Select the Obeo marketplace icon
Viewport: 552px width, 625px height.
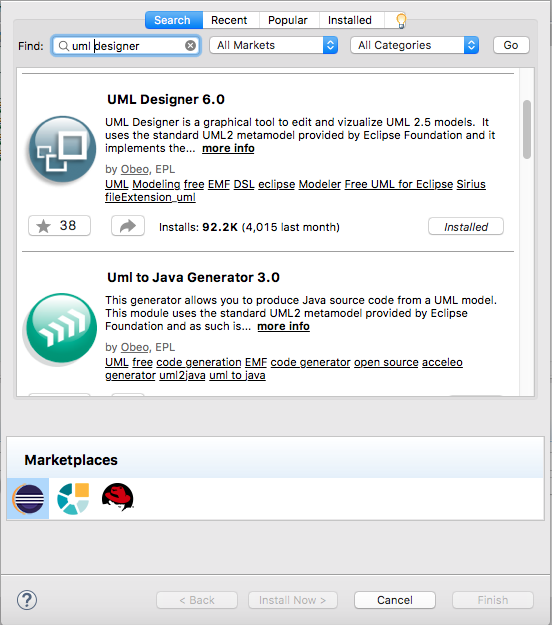pyautogui.click(x=73, y=499)
